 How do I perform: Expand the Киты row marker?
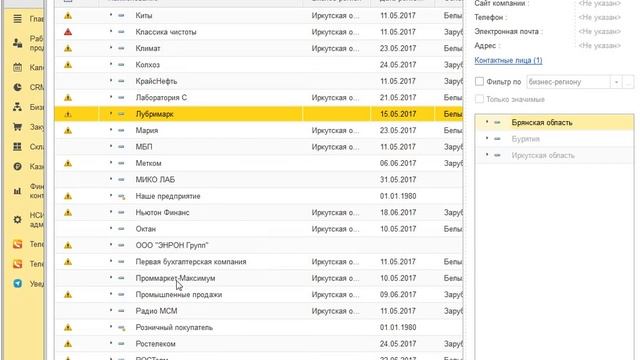click(x=111, y=15)
